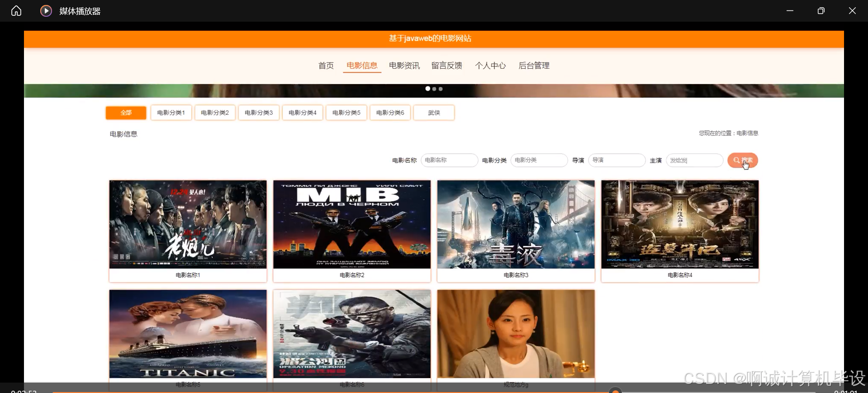
Task: Select the 全部 category filter
Action: [x=126, y=113]
